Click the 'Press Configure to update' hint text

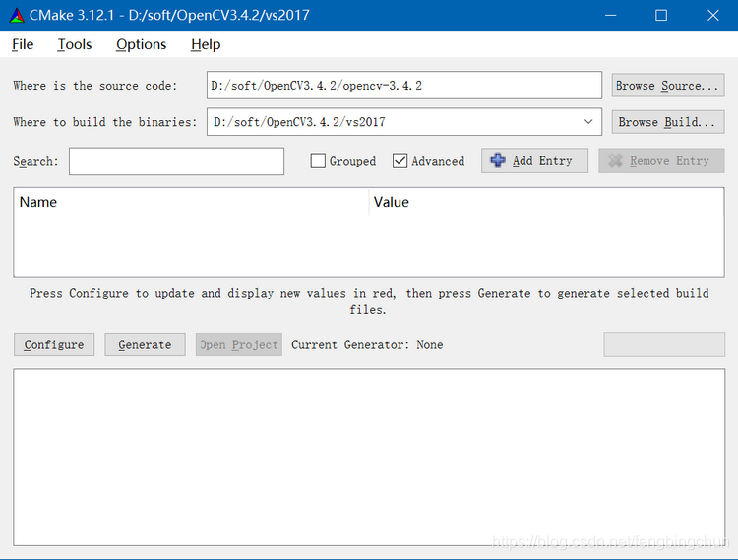[369, 301]
